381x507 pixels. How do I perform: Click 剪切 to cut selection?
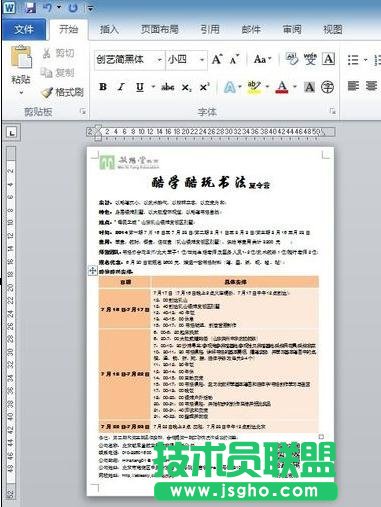click(x=59, y=53)
